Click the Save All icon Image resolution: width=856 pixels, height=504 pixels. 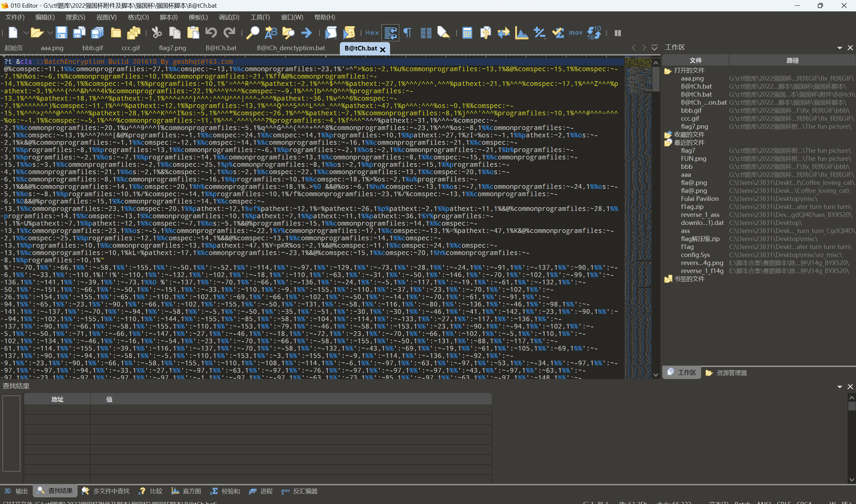pos(98,33)
